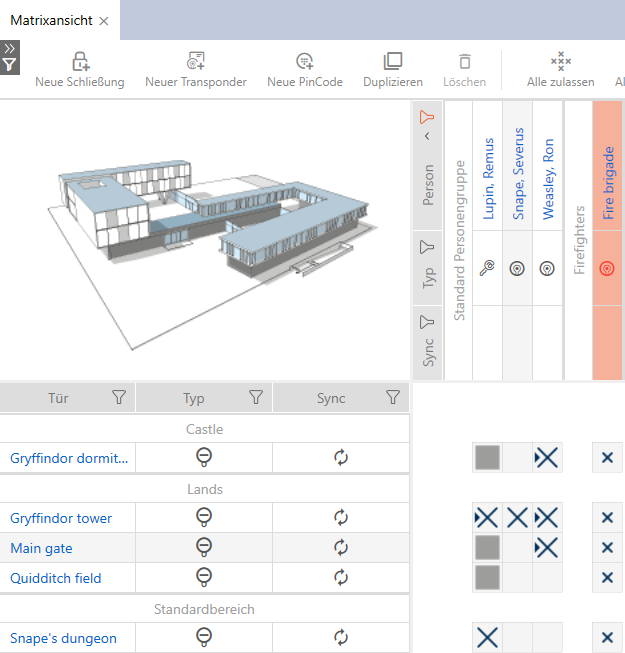This screenshot has height=653, width=625.
Task: Click the Neue PinCode icon
Action: 305,62
